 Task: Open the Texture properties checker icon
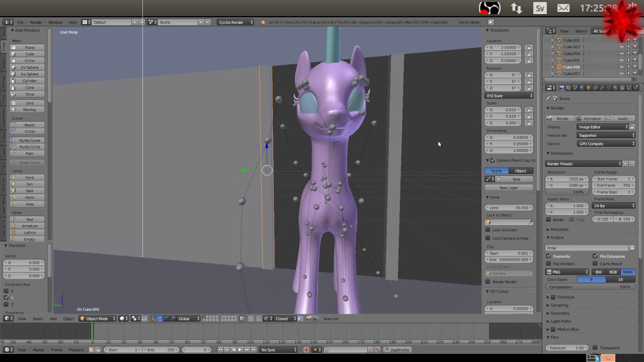pyautogui.click(x=622, y=88)
